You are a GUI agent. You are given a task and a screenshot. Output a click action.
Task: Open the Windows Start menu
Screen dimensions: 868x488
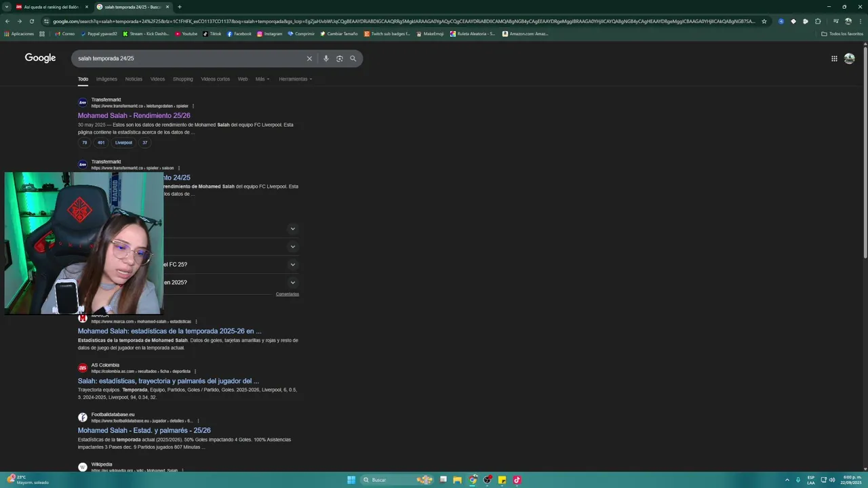click(x=351, y=480)
